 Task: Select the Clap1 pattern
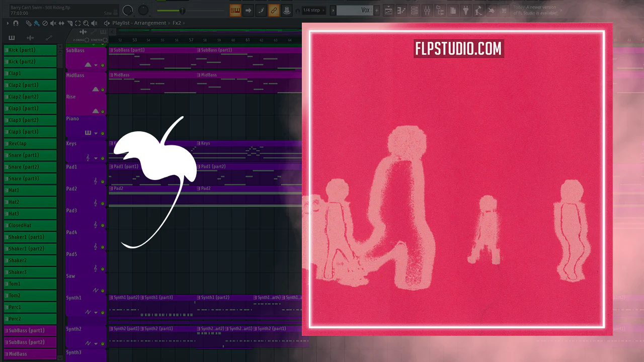30,73
